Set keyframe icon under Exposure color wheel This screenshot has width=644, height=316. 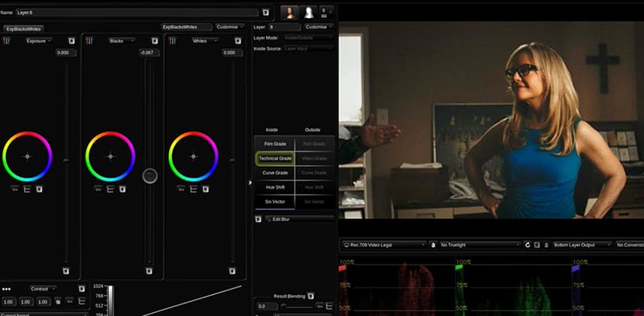click(x=15, y=190)
